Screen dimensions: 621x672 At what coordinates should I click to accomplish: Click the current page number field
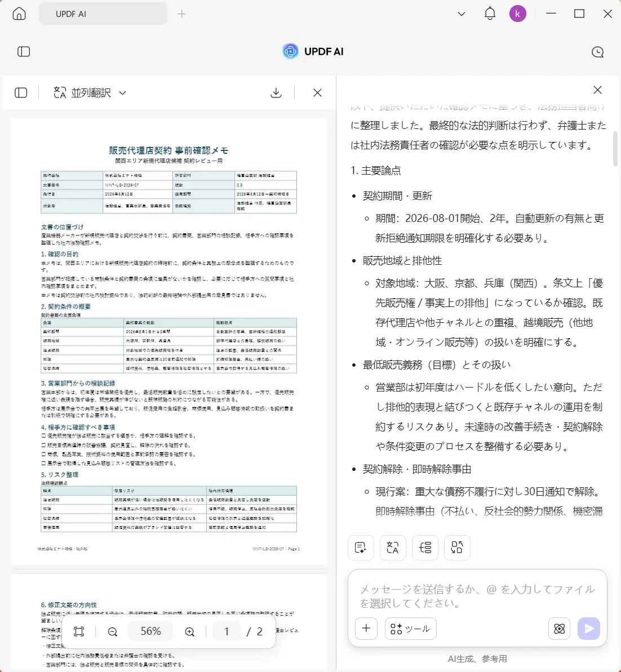pyautogui.click(x=227, y=631)
